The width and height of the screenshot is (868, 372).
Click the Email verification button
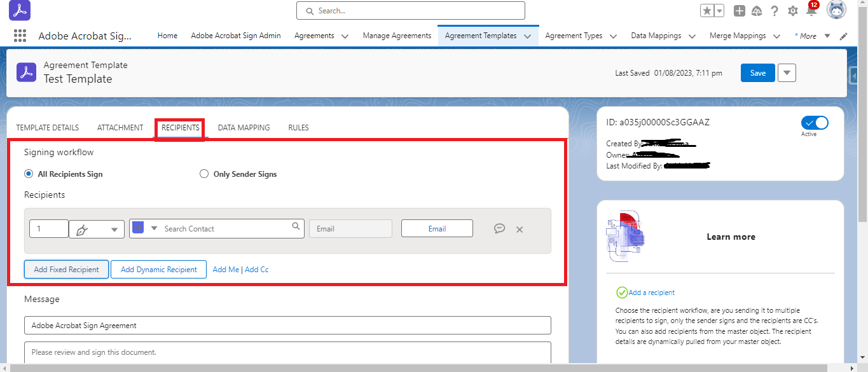[437, 228]
